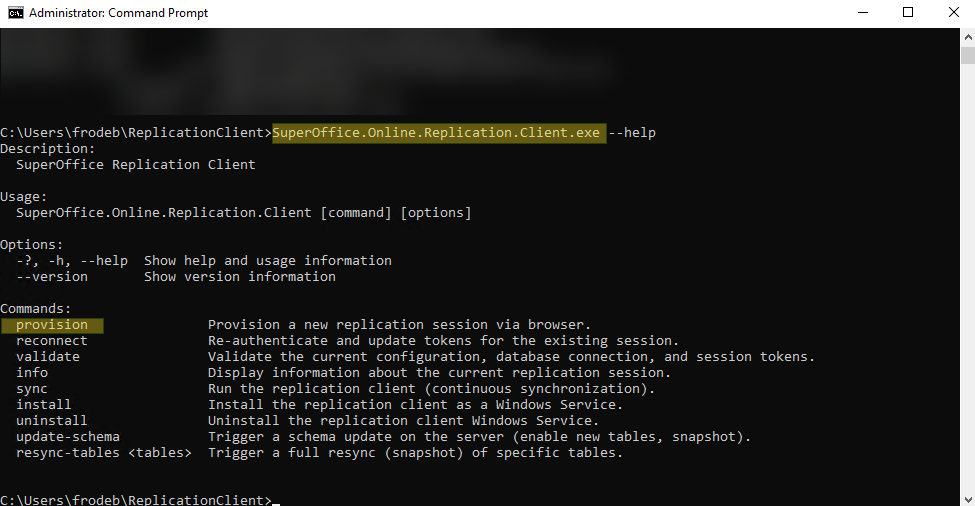Click the highlighted SuperOffice.Online.Replication.Client.exe text
Viewport: 975px width, 506px height.
click(437, 133)
